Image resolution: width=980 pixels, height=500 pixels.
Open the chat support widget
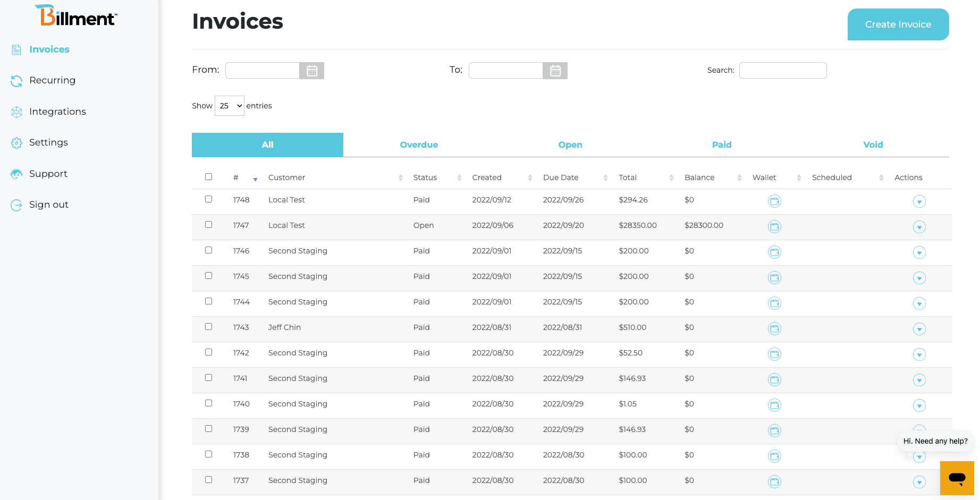[957, 478]
